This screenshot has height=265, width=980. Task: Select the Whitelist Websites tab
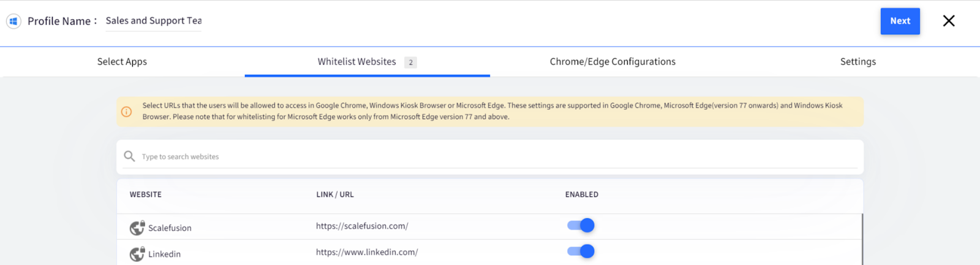click(x=367, y=61)
